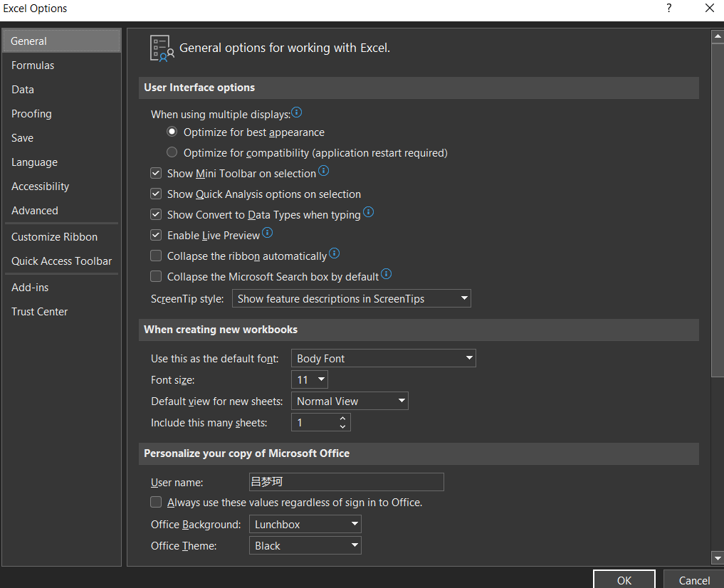Screen dimensions: 724x588
Task: Open Default view for new sheets dropdown
Action: 350,401
